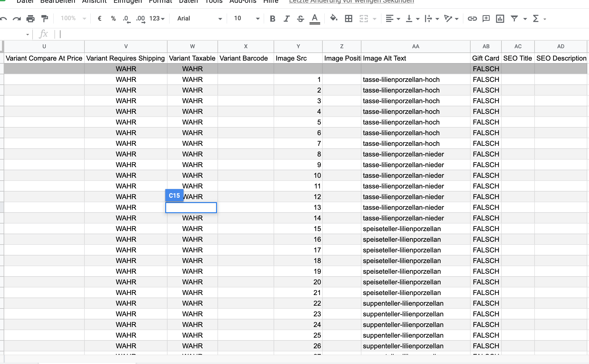This screenshot has width=589, height=364.
Task: Open the Tools menu
Action: (x=214, y=2)
